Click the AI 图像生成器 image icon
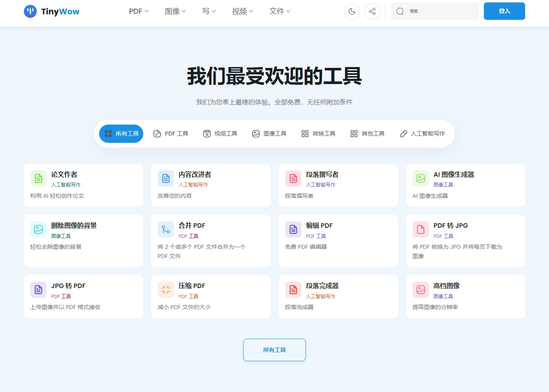This screenshot has height=392, width=549. pos(421,178)
